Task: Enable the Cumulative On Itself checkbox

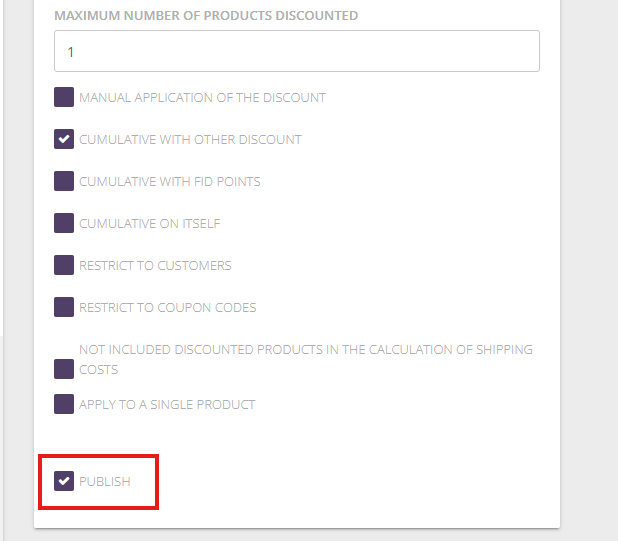Action: pos(64,223)
